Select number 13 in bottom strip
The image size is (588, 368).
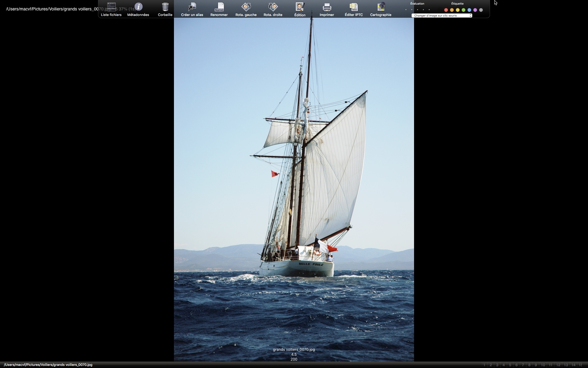coord(566,365)
